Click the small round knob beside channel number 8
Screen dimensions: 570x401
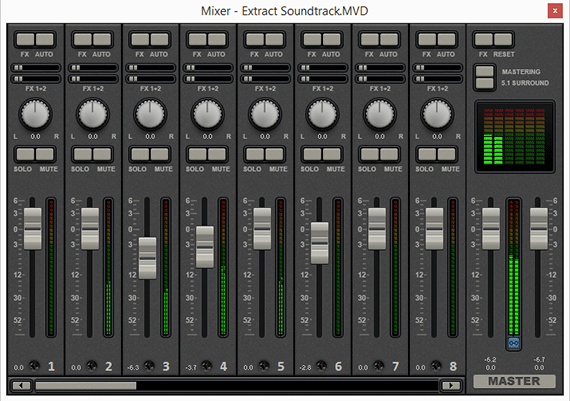(x=436, y=366)
